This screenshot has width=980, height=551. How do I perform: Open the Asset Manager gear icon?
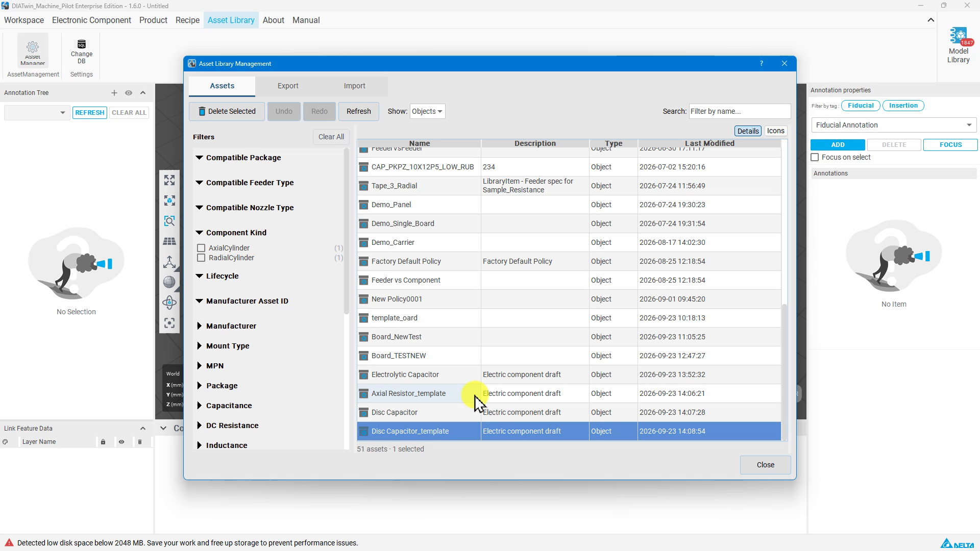33,47
